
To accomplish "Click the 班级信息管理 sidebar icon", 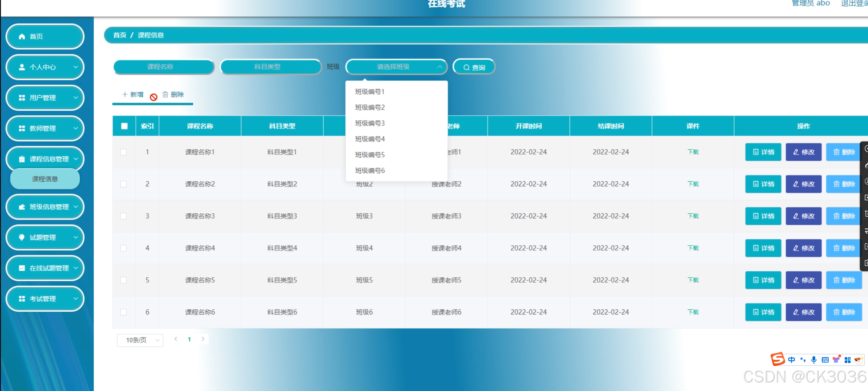I will click(x=22, y=207).
